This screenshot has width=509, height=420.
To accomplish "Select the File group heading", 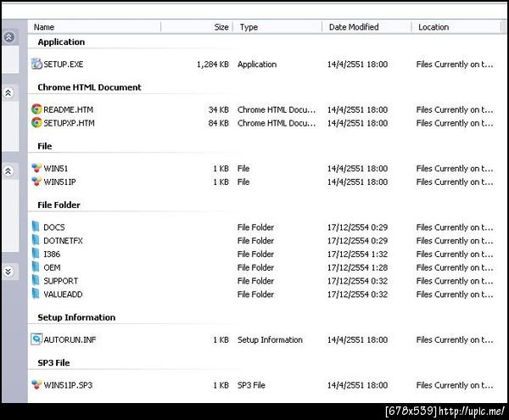I will 45,146.
